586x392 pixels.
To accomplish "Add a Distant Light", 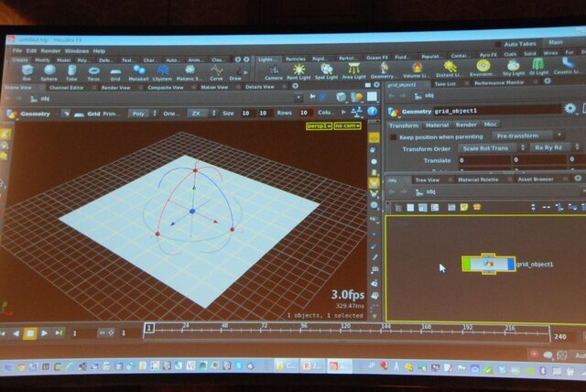I will pos(450,69).
